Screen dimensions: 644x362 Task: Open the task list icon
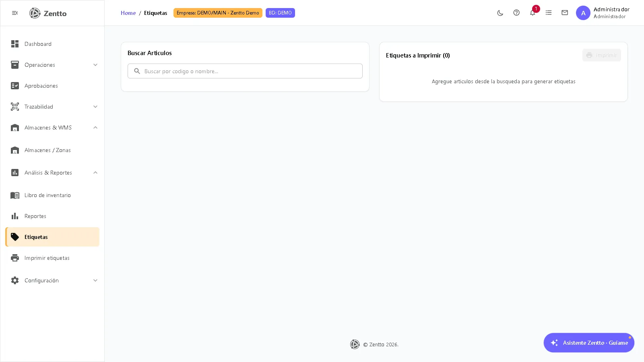[x=549, y=13]
